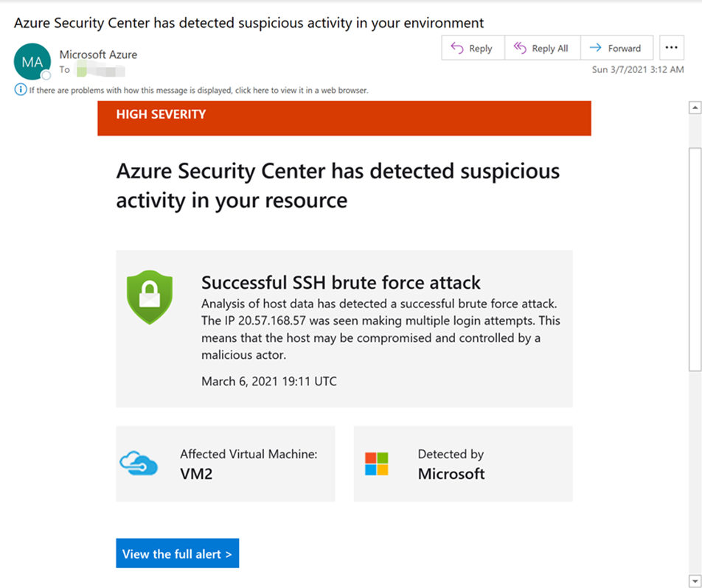The width and height of the screenshot is (702, 588).
Task: Click Reply All button
Action: tap(542, 48)
